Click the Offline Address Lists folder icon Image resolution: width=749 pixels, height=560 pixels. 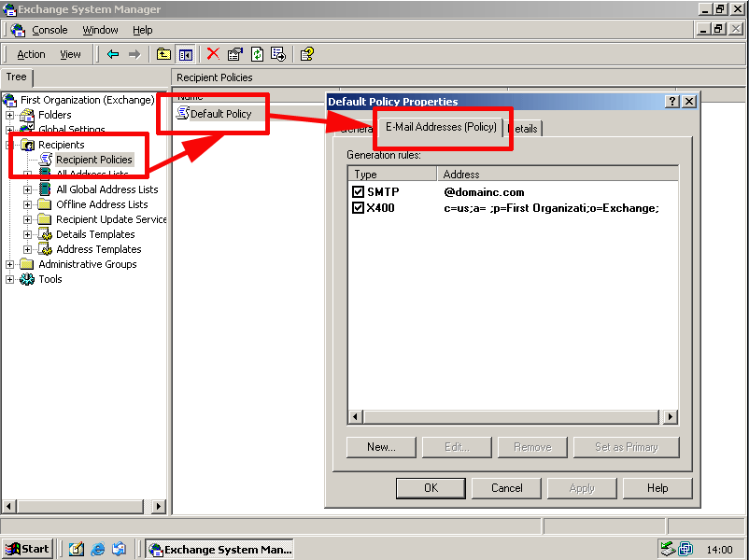point(45,204)
